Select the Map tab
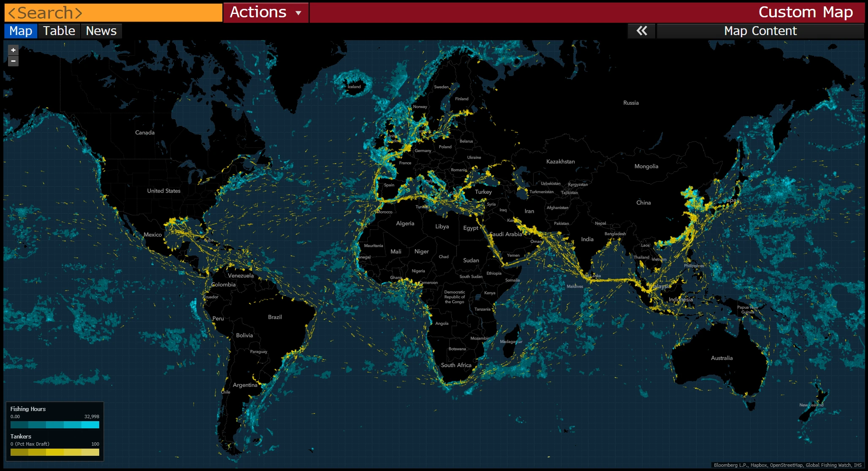The height and width of the screenshot is (471, 868). click(21, 31)
